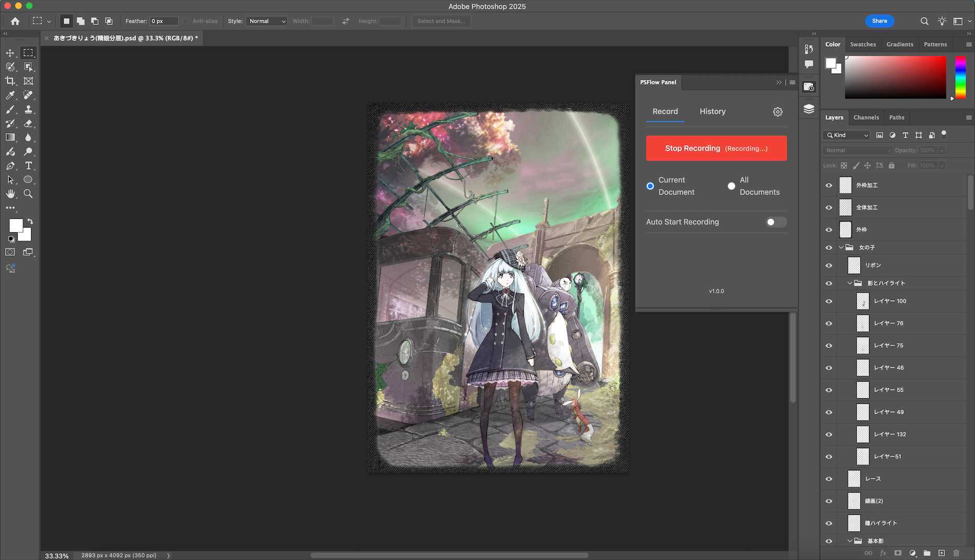
Task: Open the Style dropdown in the options bar
Action: 267,21
